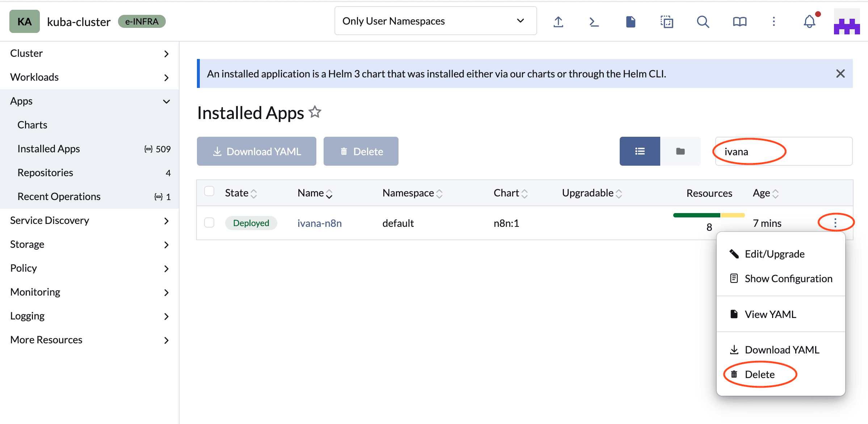Click the filter field containing ivana

783,151
